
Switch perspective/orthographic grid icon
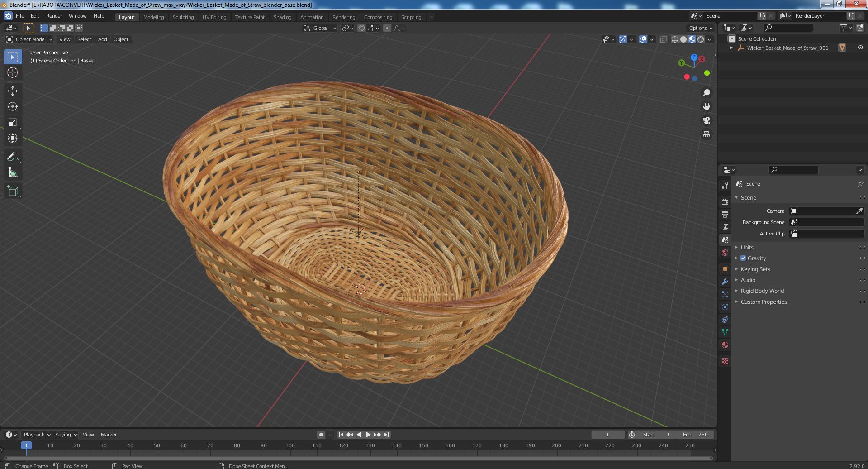tap(706, 134)
